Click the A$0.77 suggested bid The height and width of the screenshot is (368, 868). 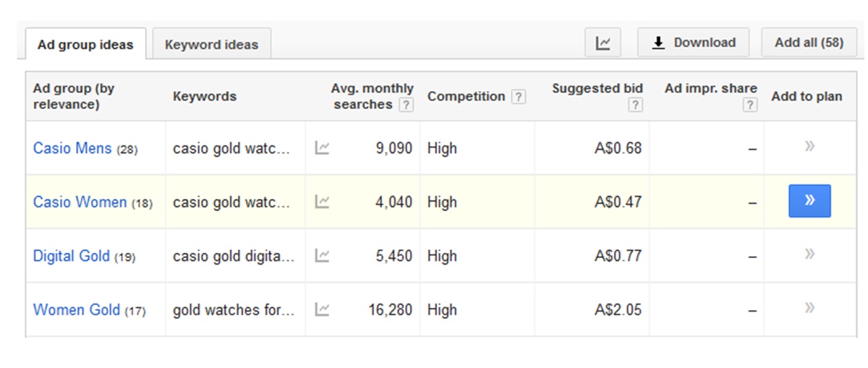click(618, 256)
